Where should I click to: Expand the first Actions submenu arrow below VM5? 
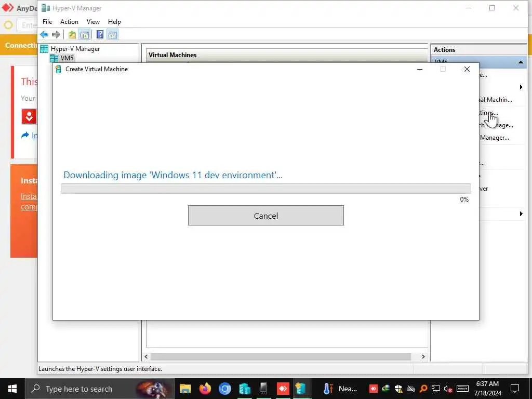(521, 87)
